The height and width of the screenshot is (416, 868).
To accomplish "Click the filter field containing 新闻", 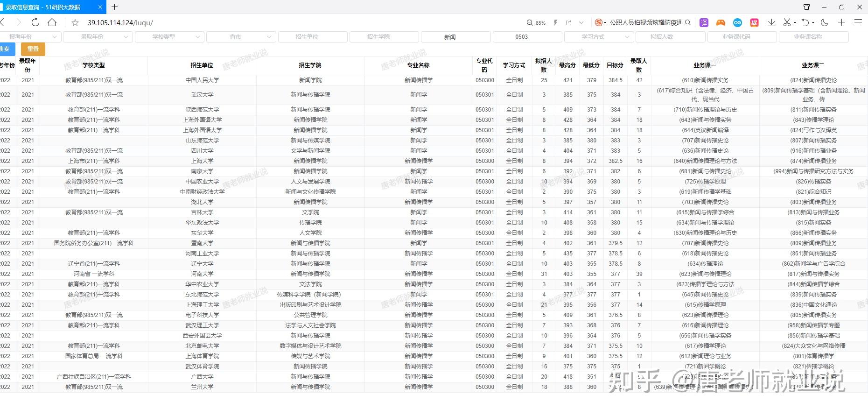I will click(456, 36).
